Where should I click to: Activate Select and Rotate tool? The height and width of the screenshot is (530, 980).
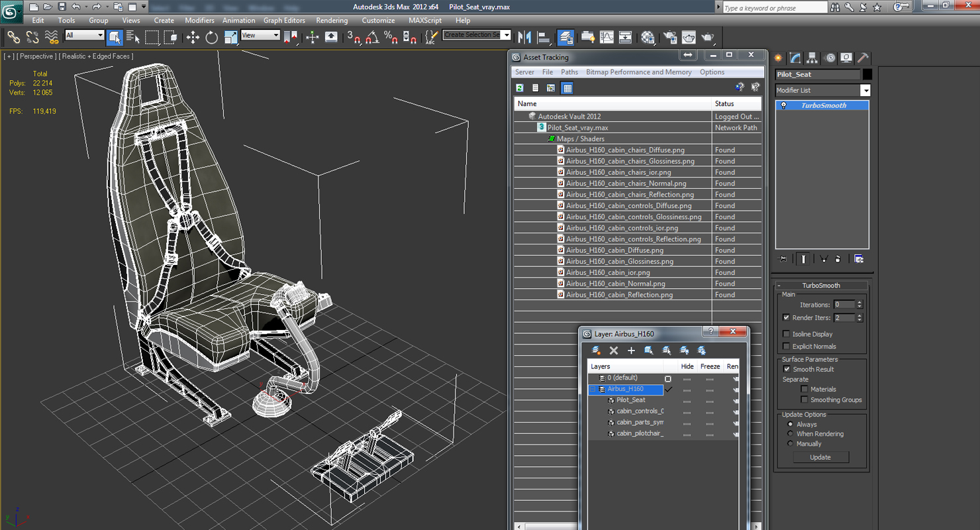211,37
